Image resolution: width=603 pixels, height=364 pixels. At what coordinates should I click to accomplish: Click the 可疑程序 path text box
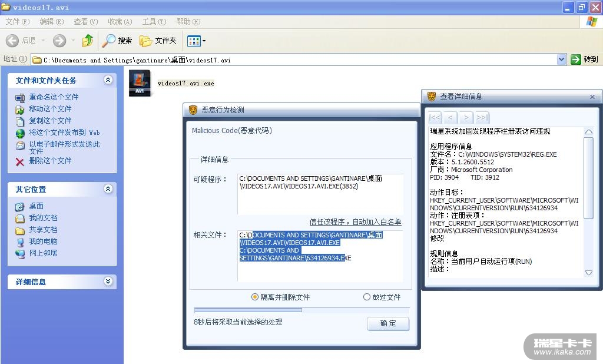tap(320, 194)
